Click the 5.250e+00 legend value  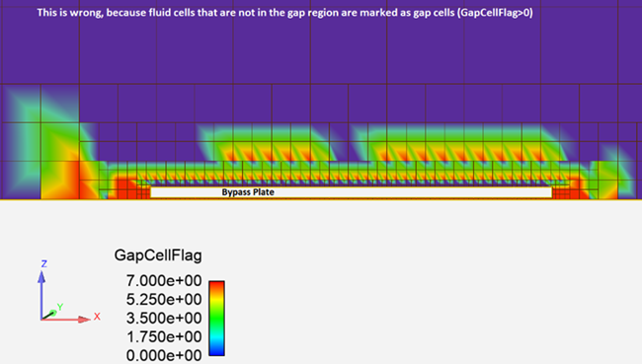click(x=164, y=300)
